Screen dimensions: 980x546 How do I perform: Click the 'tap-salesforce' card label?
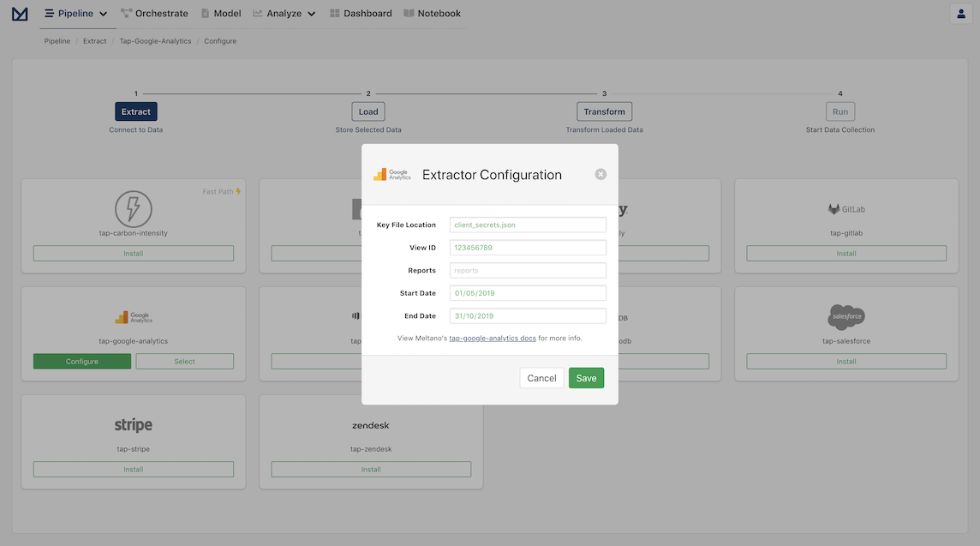[846, 341]
